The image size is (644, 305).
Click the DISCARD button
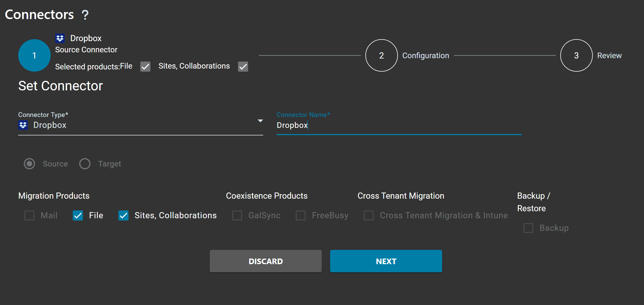coord(266,261)
